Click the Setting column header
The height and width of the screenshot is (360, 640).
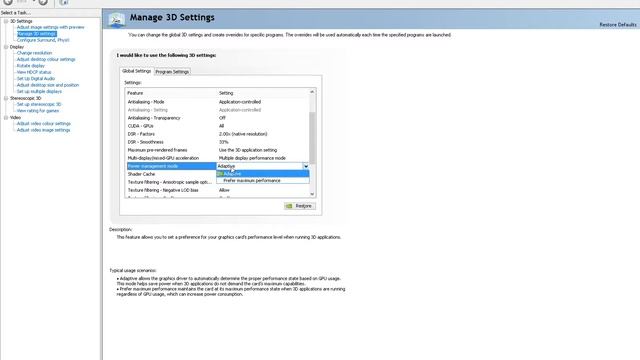263,93
